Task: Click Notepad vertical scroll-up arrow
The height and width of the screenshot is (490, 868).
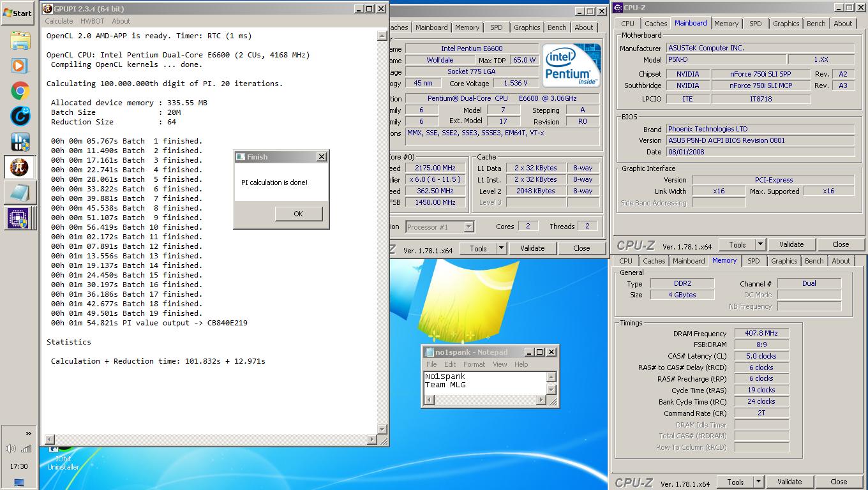Action: [551, 377]
